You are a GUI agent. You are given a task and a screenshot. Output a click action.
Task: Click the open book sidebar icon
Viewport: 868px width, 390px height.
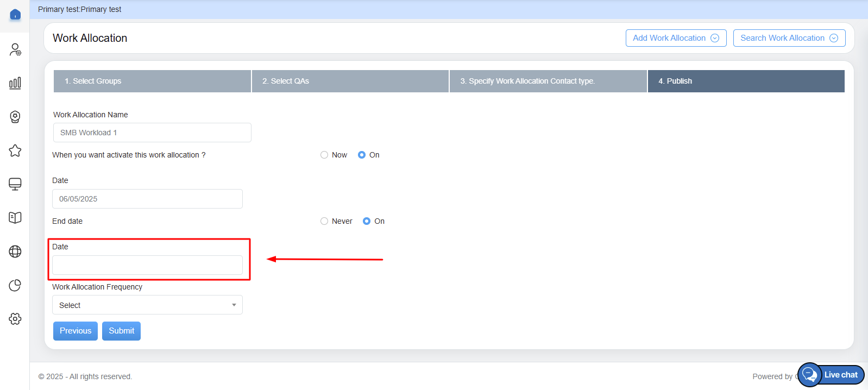click(x=15, y=218)
